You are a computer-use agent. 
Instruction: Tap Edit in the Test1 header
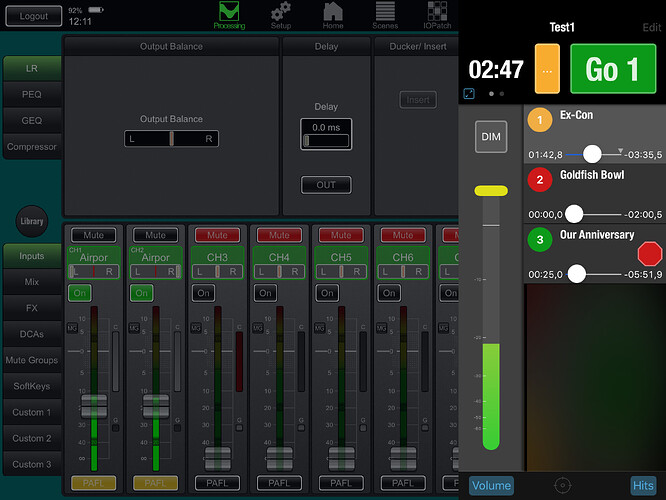[652, 28]
